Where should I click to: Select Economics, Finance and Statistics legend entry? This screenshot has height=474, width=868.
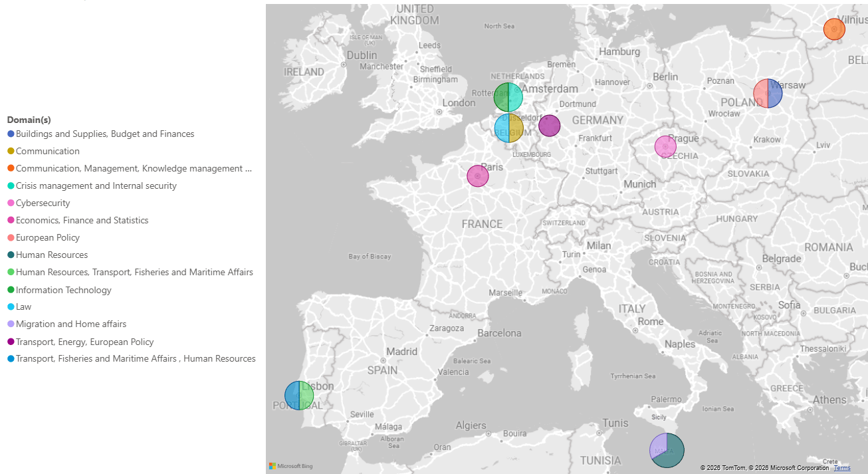pyautogui.click(x=78, y=220)
